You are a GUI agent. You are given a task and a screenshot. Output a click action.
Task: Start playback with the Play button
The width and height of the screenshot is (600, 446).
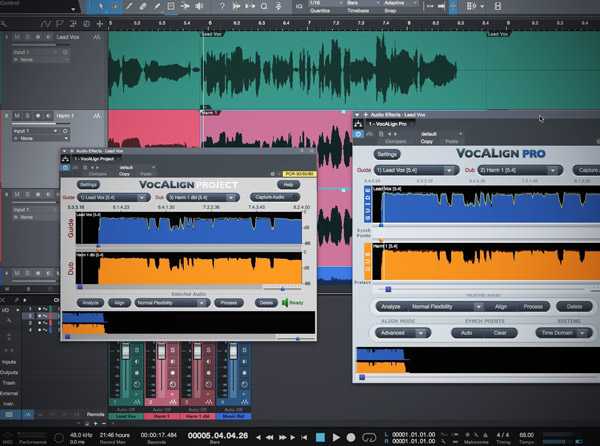click(336, 437)
